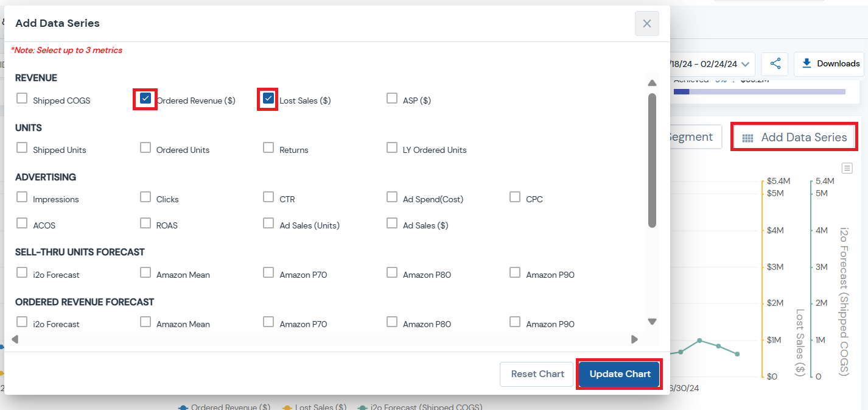
Task: Click the grid icon beside Add Data Series
Action: point(747,138)
